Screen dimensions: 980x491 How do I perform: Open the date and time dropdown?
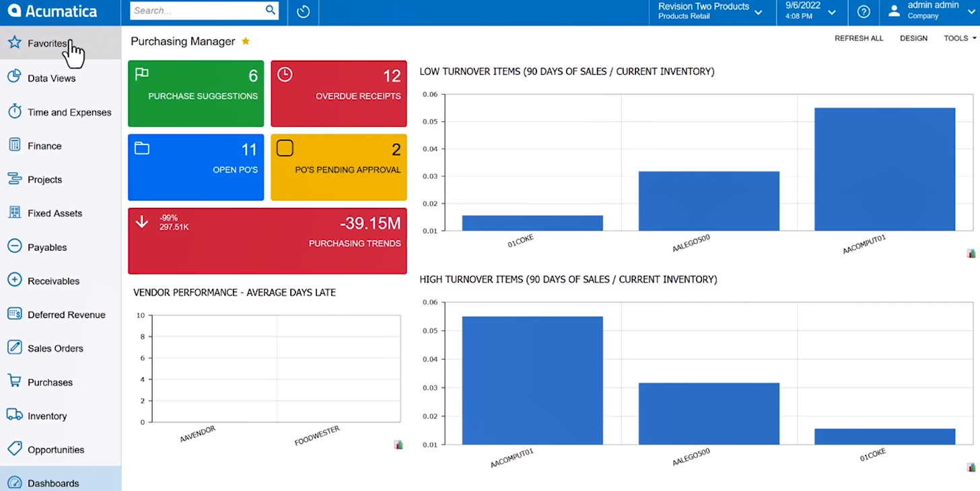[x=831, y=11]
